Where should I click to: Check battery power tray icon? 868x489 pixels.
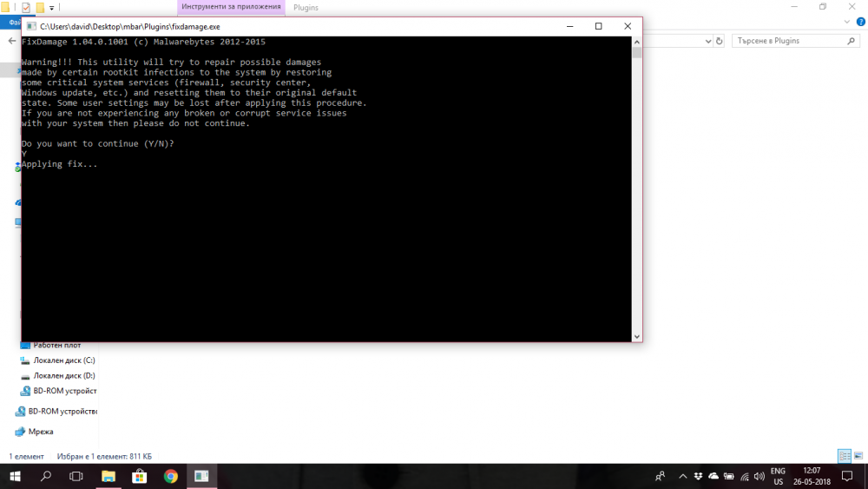[729, 476]
